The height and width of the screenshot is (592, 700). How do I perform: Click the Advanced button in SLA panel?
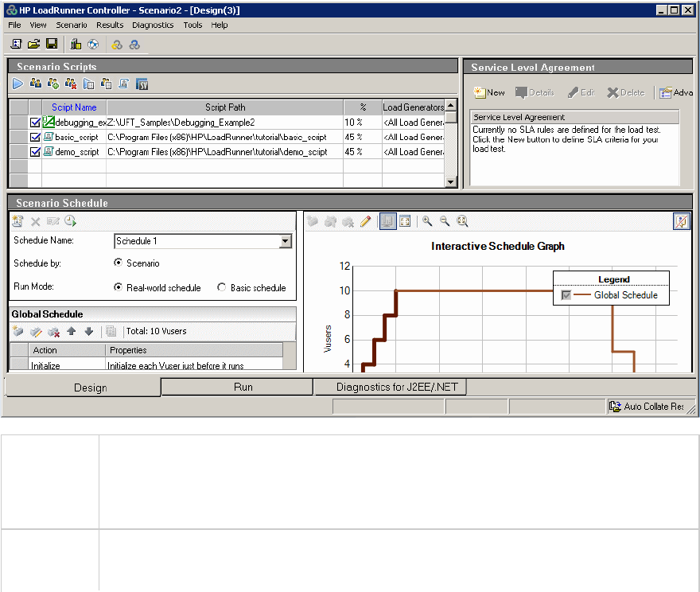tap(675, 92)
